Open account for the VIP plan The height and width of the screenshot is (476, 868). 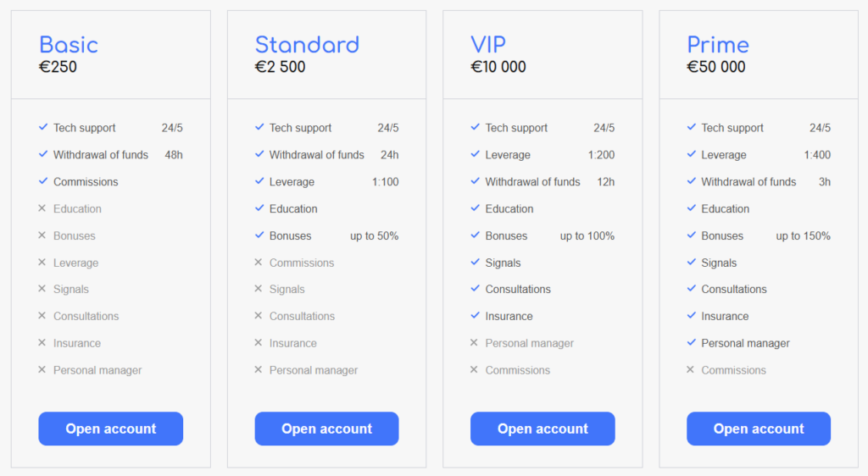coord(542,429)
